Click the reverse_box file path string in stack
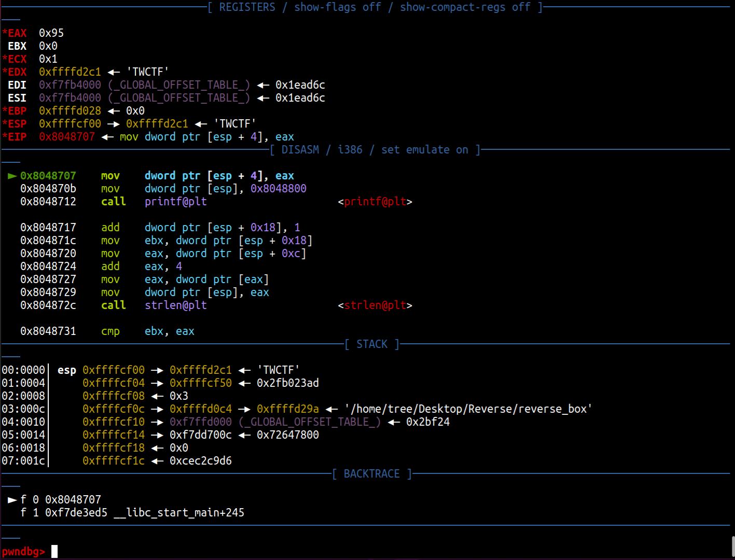This screenshot has height=560, width=735. tap(468, 409)
